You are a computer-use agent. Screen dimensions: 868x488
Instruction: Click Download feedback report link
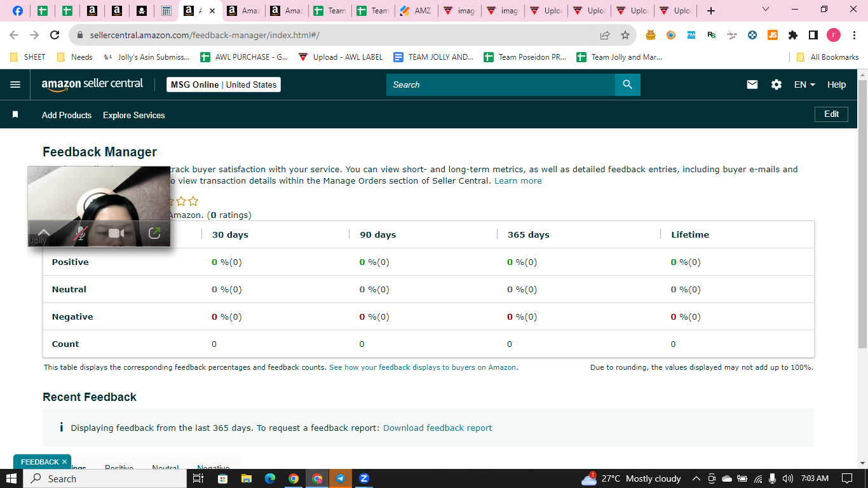pyautogui.click(x=438, y=428)
